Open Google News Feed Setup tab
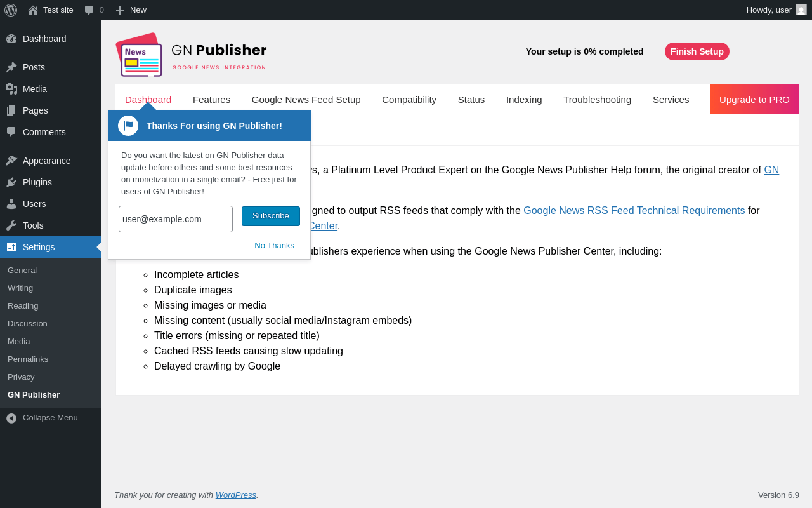 306,100
